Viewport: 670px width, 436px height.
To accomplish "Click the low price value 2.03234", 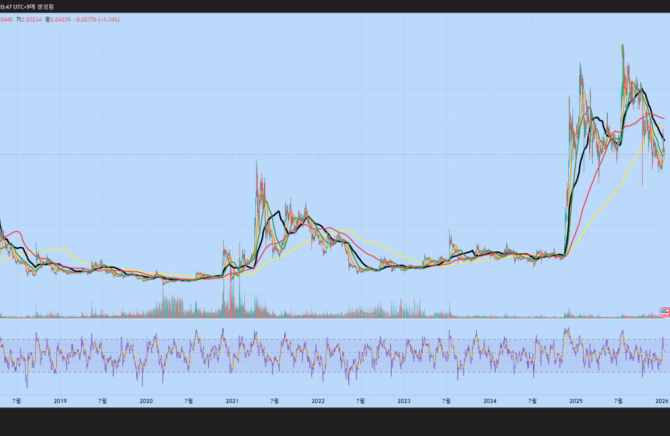I will (x=44, y=17).
